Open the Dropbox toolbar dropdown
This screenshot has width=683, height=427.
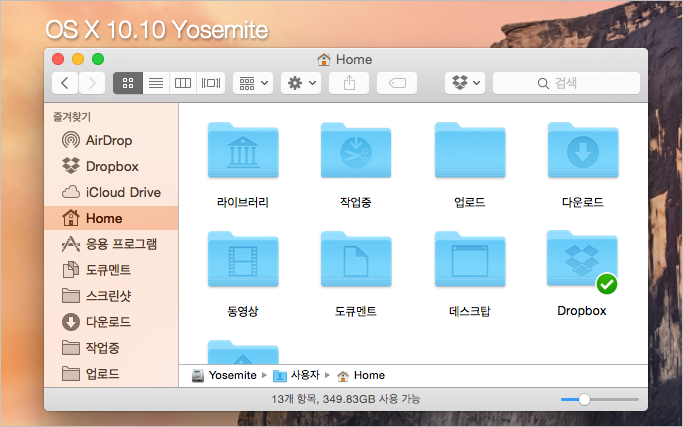coord(465,83)
